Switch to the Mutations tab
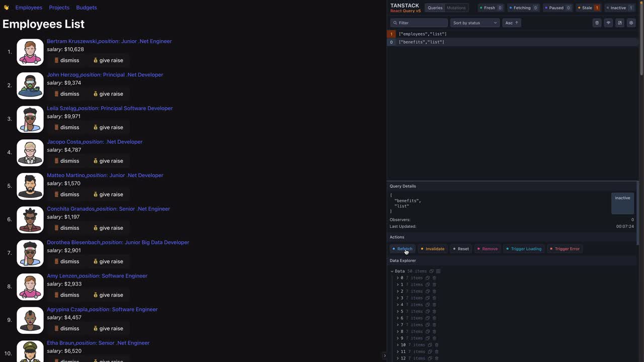Screen dimensions: 644x362 (456, 8)
